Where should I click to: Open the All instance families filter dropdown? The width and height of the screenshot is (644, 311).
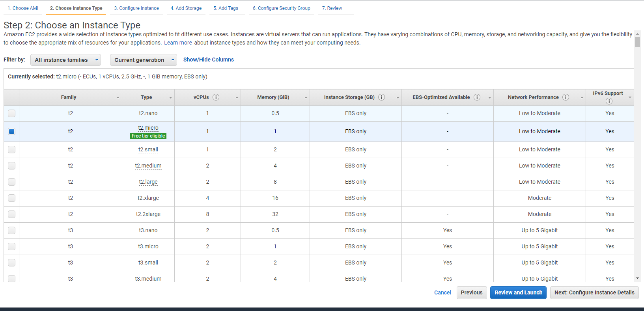pos(65,60)
